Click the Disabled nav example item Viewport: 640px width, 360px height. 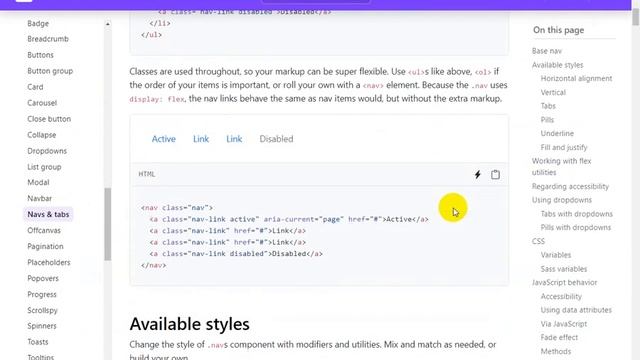click(276, 139)
